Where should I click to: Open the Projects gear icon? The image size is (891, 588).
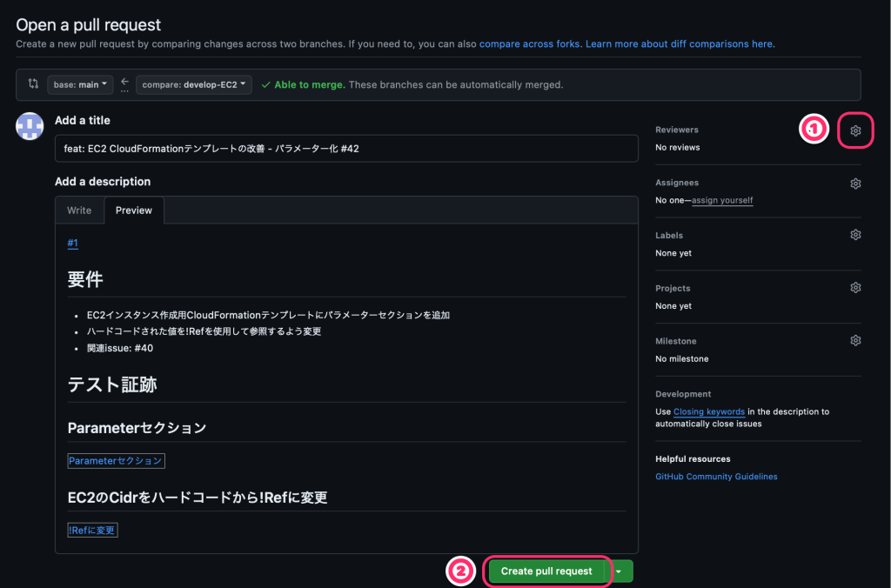(x=855, y=288)
